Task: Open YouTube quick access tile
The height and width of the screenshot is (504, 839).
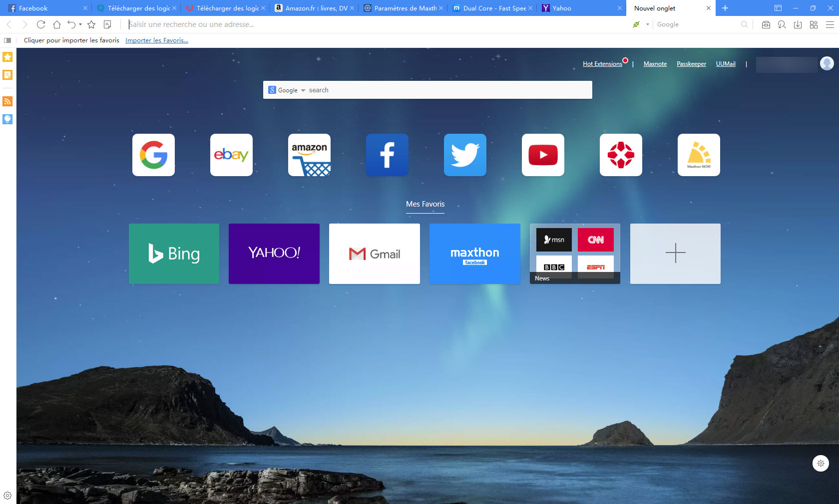Action: [543, 155]
